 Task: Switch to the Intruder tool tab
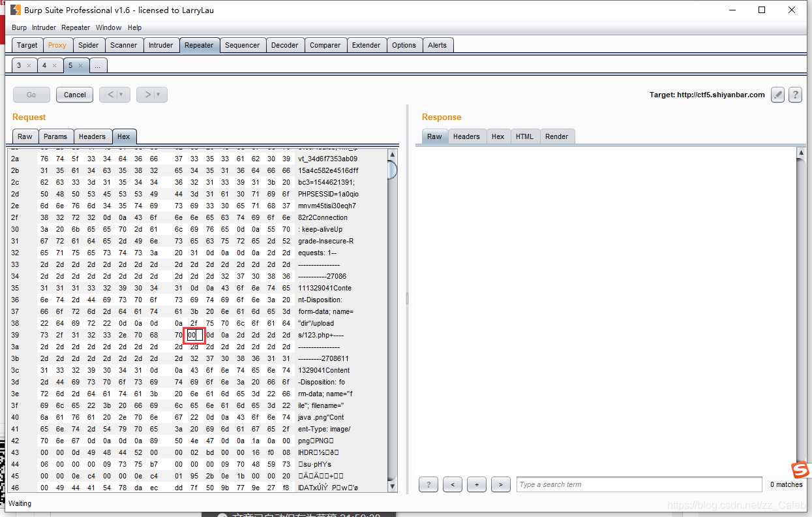pos(161,45)
